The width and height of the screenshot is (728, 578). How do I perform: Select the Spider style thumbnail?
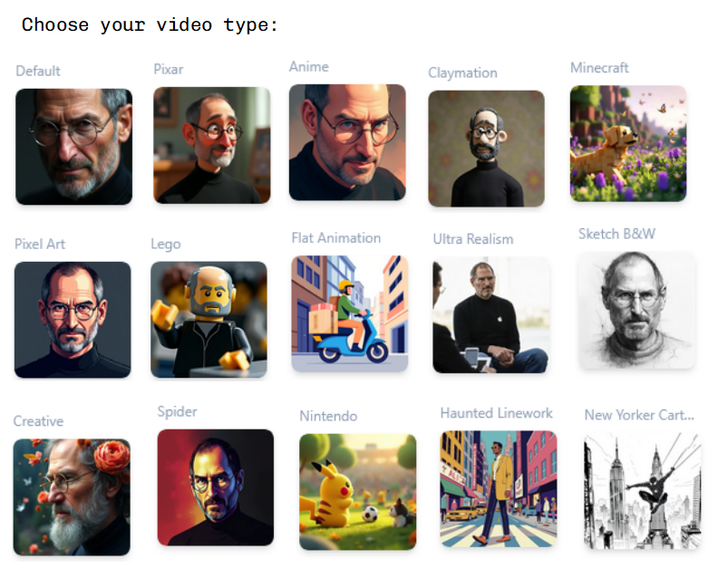(216, 487)
